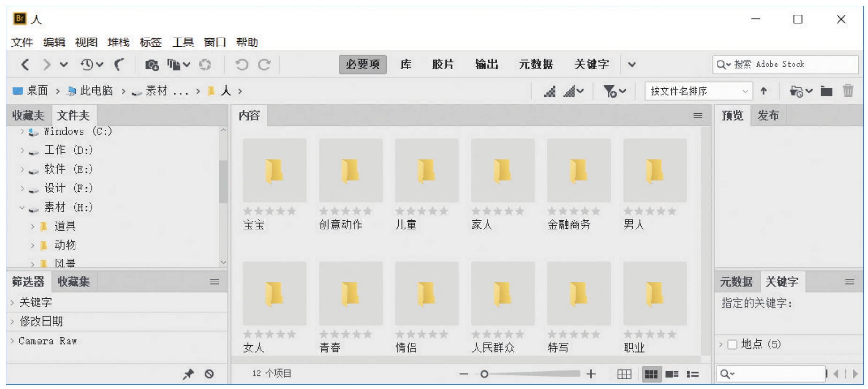Go back using the back arrow
868x389 pixels.
[25, 64]
